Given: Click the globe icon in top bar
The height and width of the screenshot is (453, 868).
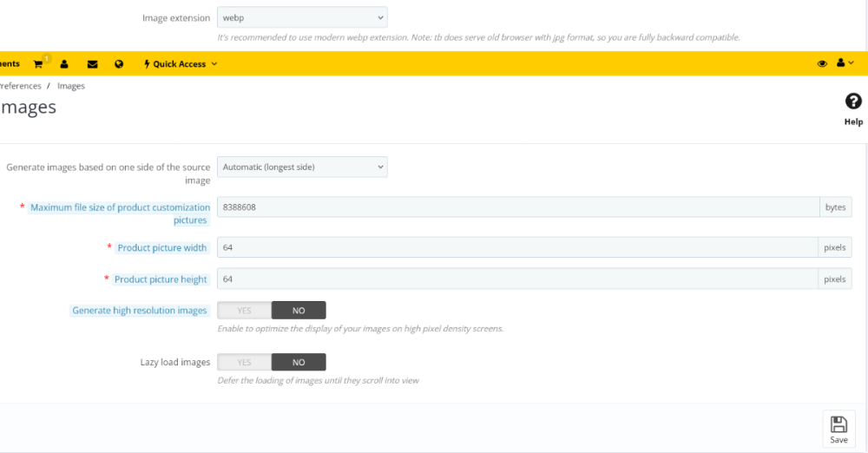Looking at the screenshot, I should [x=119, y=63].
